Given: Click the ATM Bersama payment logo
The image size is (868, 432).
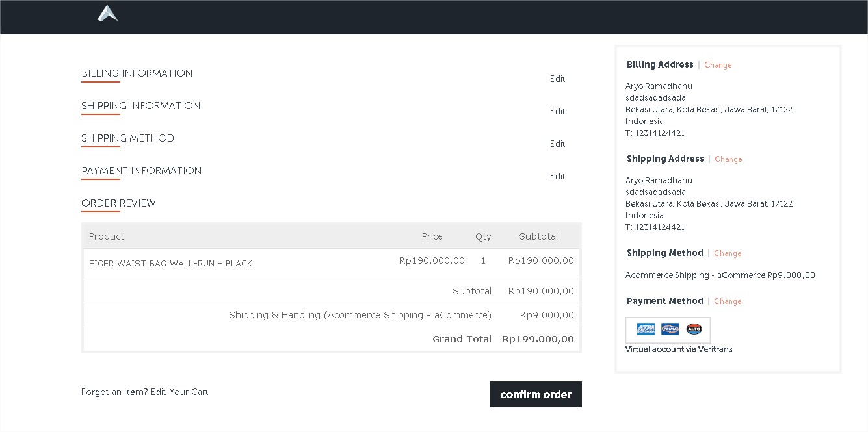Looking at the screenshot, I should click(x=646, y=329).
